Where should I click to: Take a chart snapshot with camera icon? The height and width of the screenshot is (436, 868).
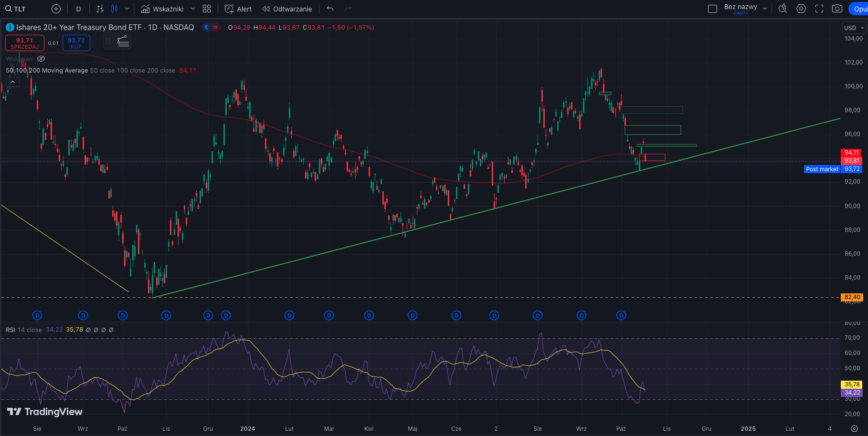pos(837,9)
